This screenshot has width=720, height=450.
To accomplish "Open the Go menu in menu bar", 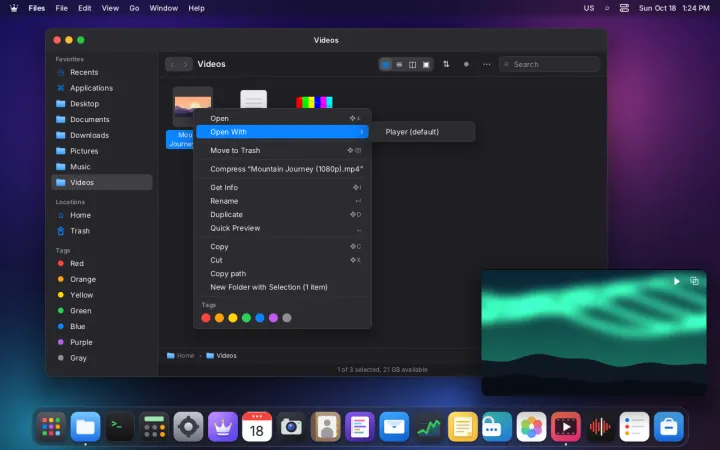I will click(x=134, y=8).
